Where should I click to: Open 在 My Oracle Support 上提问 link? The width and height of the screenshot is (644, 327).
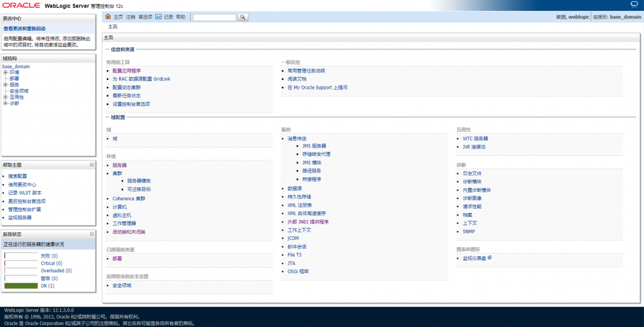[x=317, y=88]
